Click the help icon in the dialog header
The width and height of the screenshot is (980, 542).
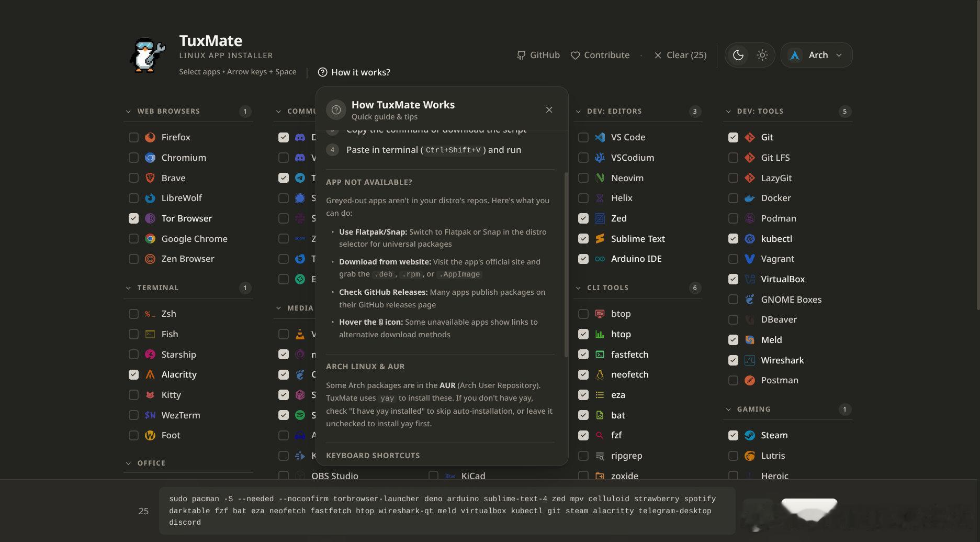[x=336, y=110]
